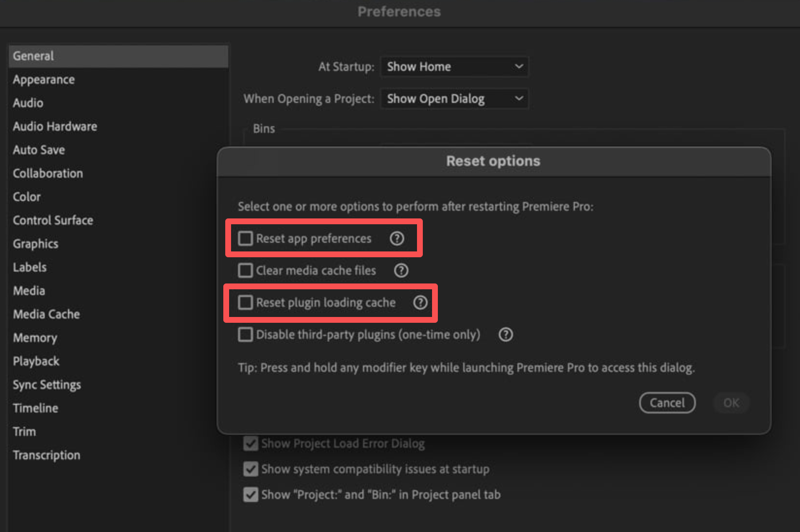
Task: Uncheck Show system compatibility issues at startup
Action: pyautogui.click(x=250, y=469)
